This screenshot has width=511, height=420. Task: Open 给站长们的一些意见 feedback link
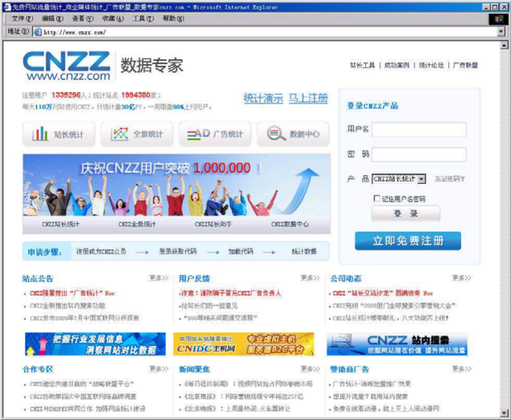coord(209,306)
